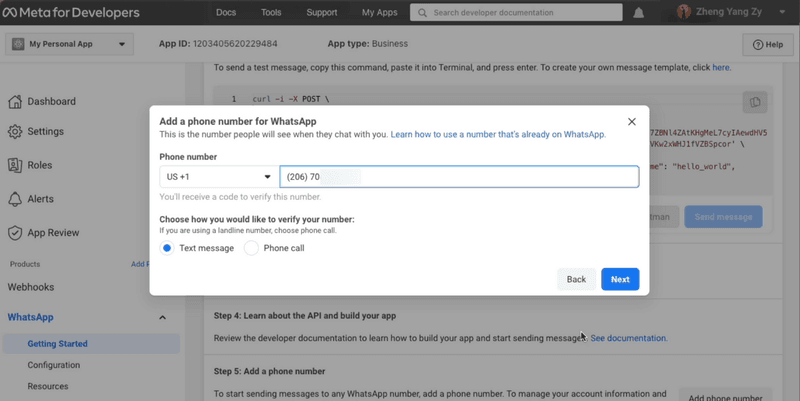Click the Help button
Screen dimensions: 800x401
(768, 44)
